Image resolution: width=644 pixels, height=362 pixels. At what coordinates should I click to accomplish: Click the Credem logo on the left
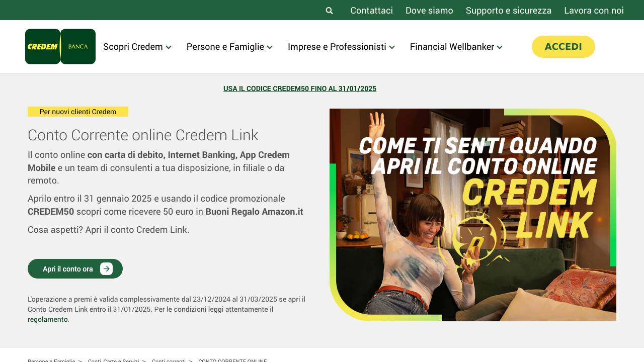pyautogui.click(x=43, y=46)
